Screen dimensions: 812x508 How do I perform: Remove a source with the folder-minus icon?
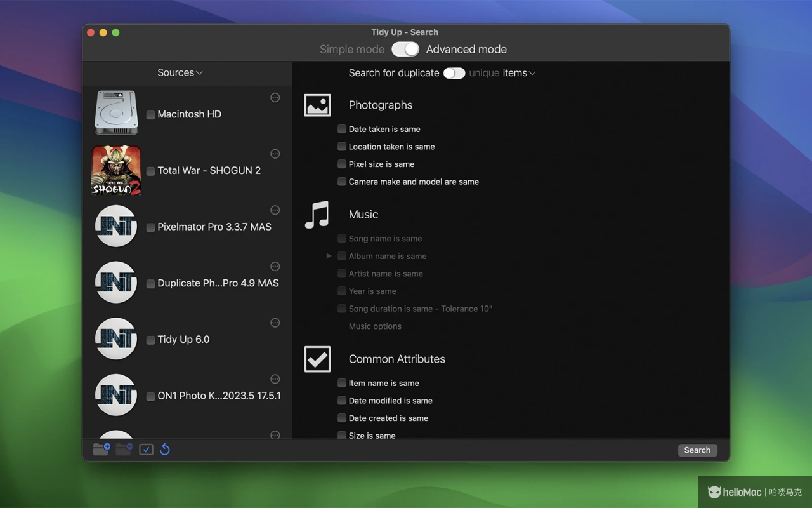tap(124, 449)
